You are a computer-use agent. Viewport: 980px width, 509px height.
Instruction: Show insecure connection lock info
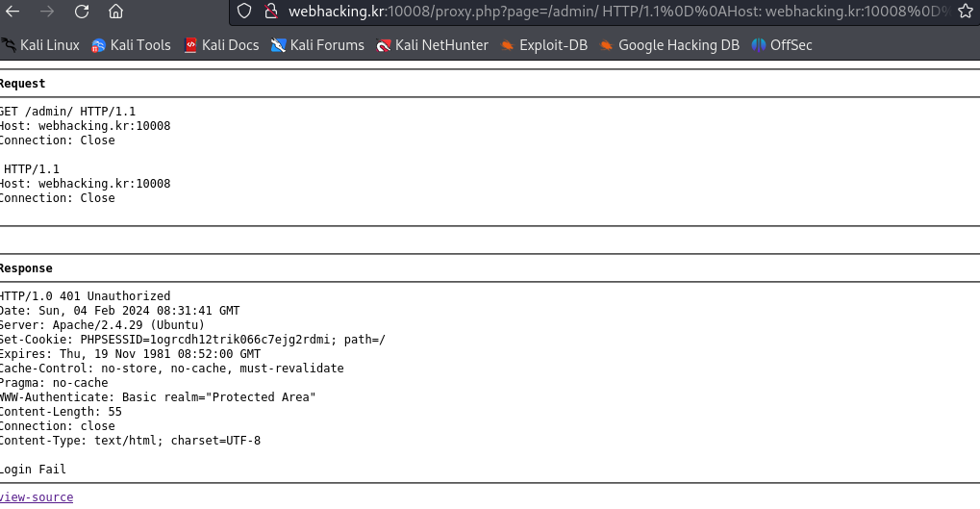click(270, 12)
